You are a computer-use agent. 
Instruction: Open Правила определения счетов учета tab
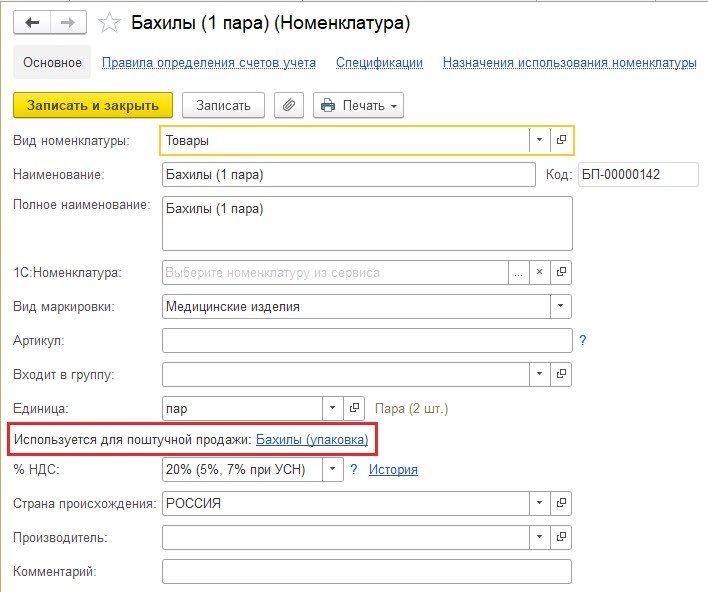209,62
